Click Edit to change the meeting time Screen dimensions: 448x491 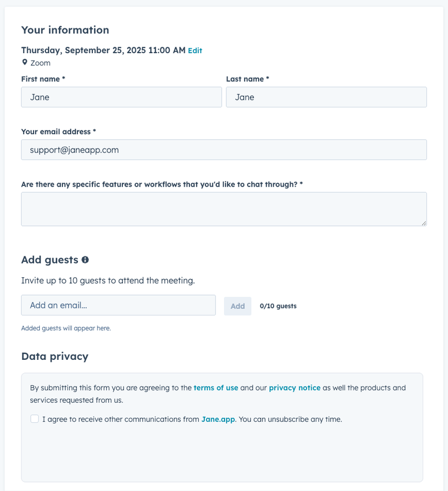coord(195,50)
